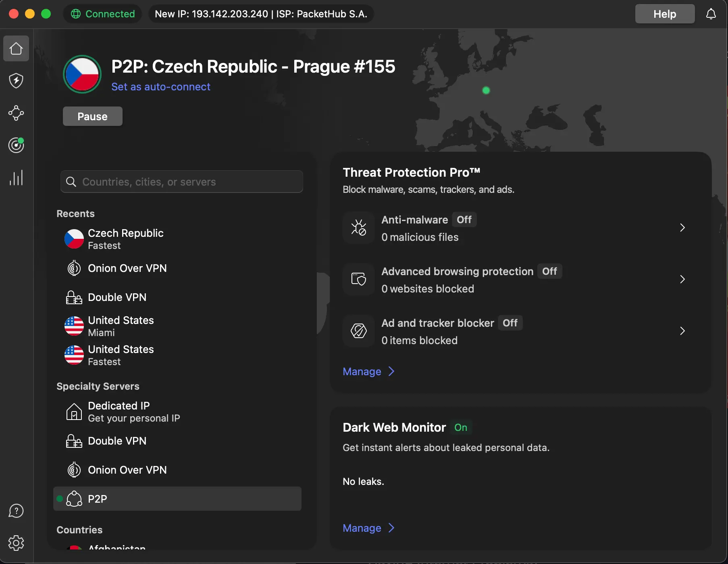This screenshot has height=564, width=728.
Task: Click Set as auto-connect link
Action: pos(161,86)
